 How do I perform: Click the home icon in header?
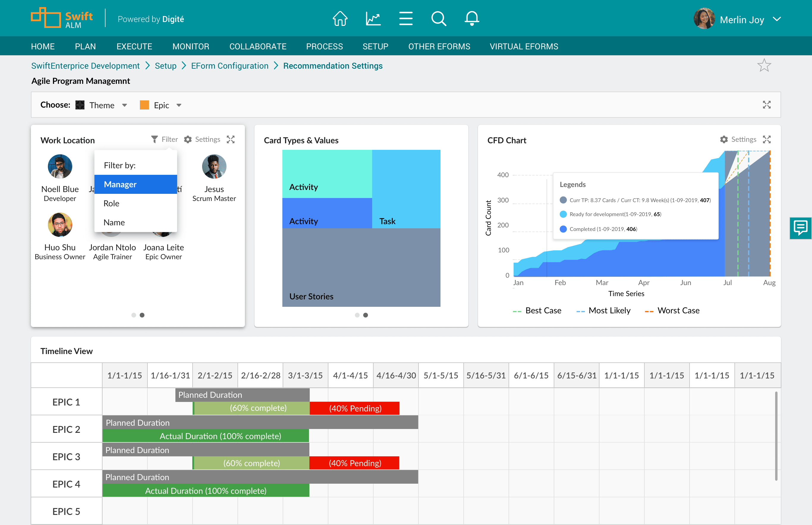(x=340, y=19)
